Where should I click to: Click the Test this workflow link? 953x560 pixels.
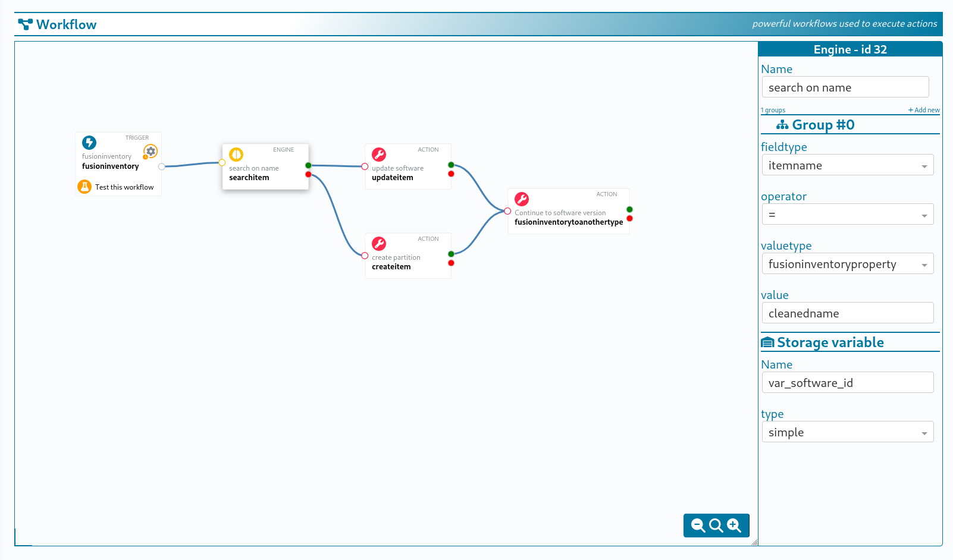124,187
